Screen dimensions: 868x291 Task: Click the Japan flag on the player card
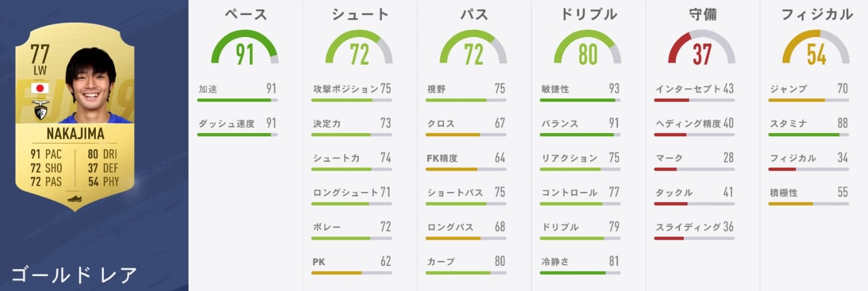pos(40,88)
